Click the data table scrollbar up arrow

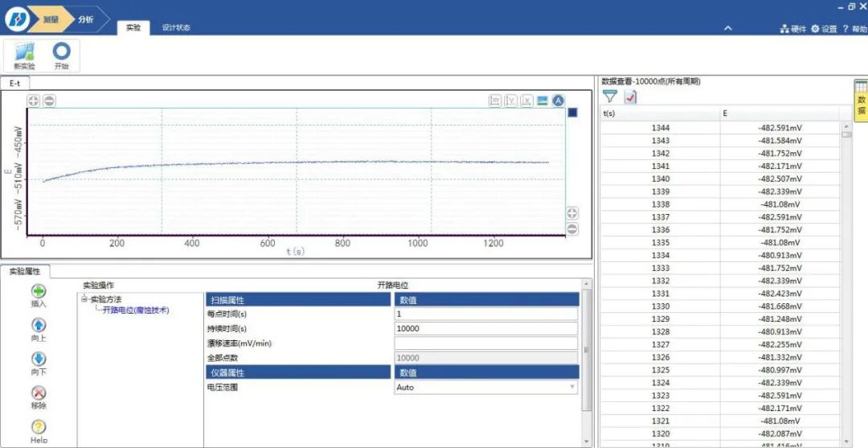(845, 127)
